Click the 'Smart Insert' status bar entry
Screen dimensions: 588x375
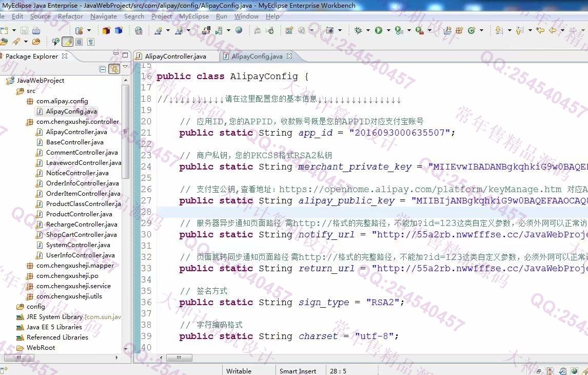click(x=298, y=371)
